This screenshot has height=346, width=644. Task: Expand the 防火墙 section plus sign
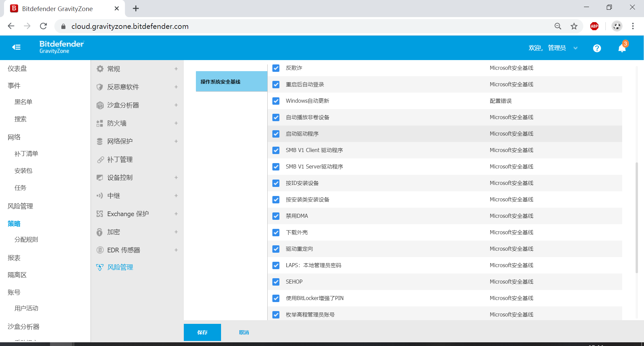click(176, 123)
